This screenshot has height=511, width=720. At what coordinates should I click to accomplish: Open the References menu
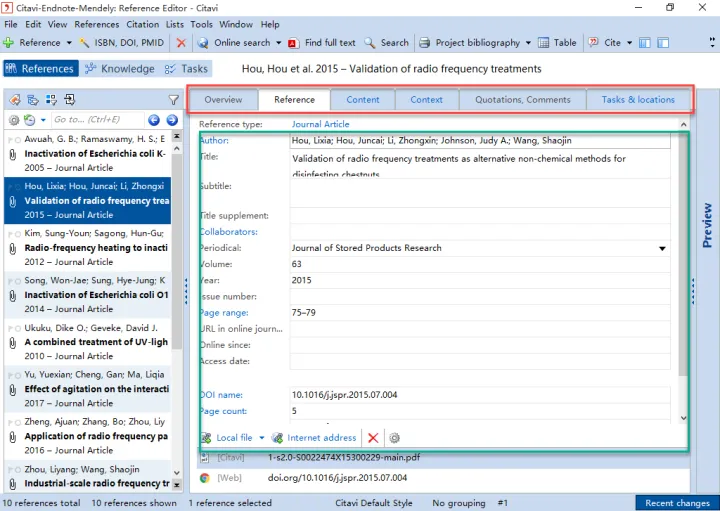[x=96, y=24]
